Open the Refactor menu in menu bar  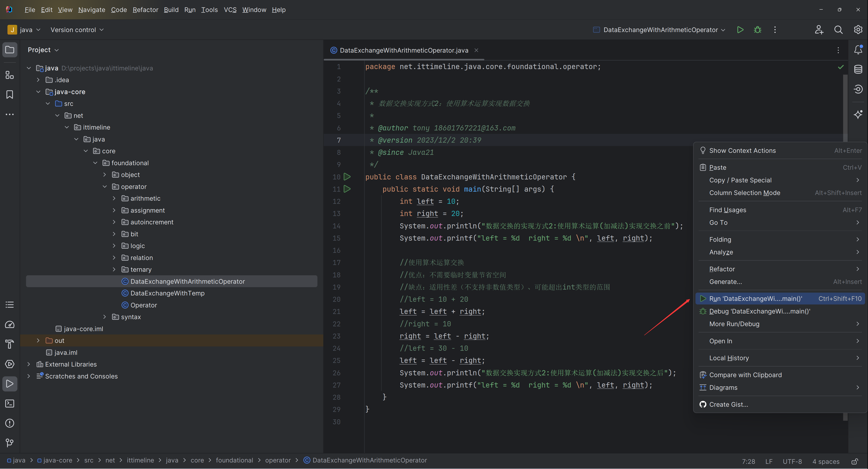[145, 10]
